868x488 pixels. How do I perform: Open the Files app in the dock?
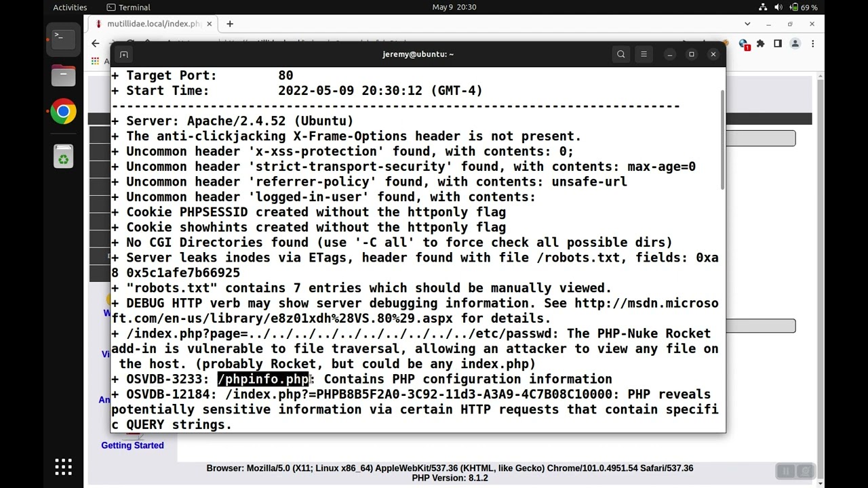[x=63, y=75]
